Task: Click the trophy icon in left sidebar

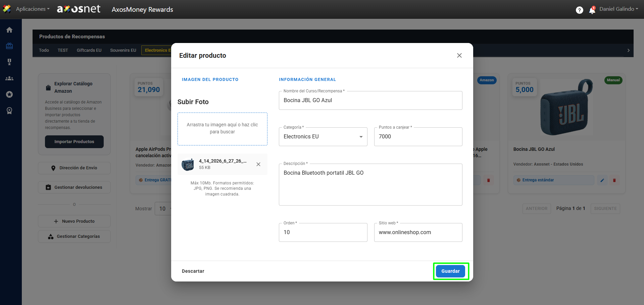Action: (9, 62)
